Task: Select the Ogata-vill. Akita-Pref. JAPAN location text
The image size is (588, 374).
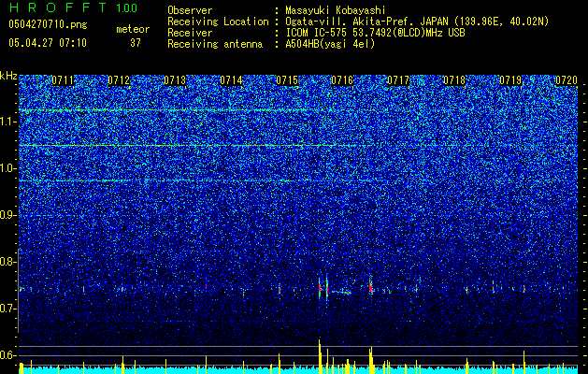Action: pyautogui.click(x=417, y=22)
